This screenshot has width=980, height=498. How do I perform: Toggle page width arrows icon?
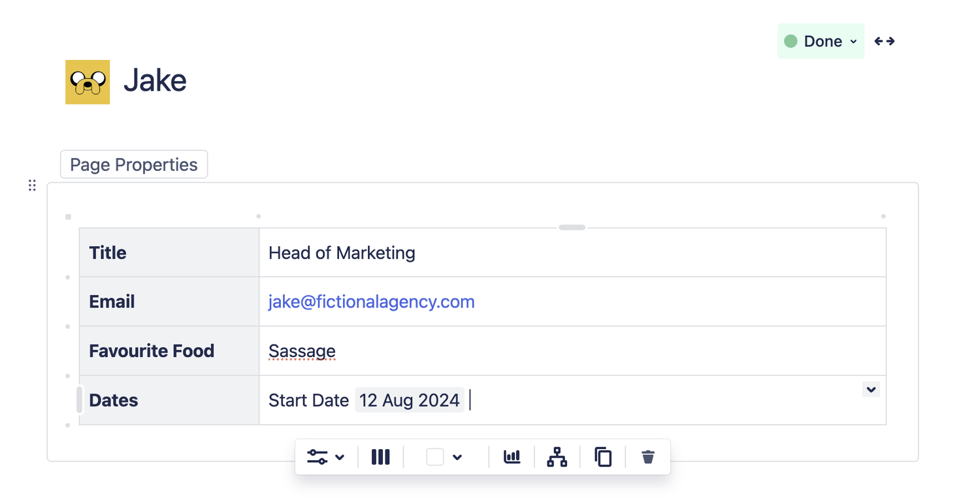(885, 41)
